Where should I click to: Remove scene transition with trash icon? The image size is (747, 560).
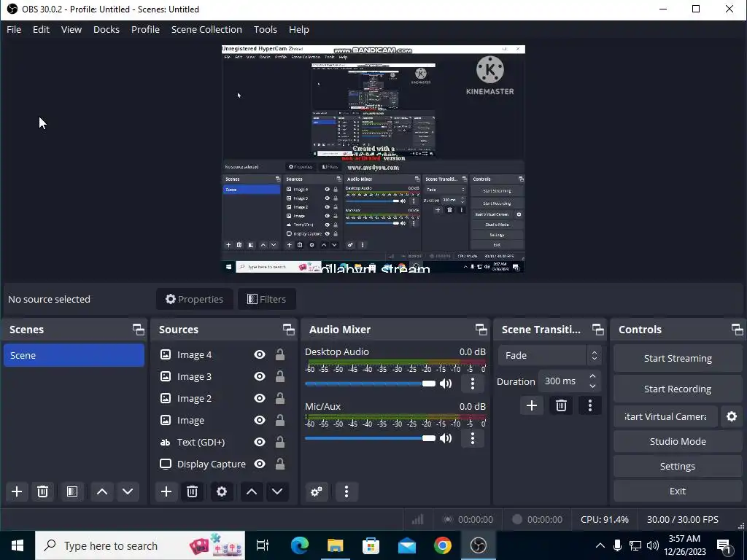point(561,405)
